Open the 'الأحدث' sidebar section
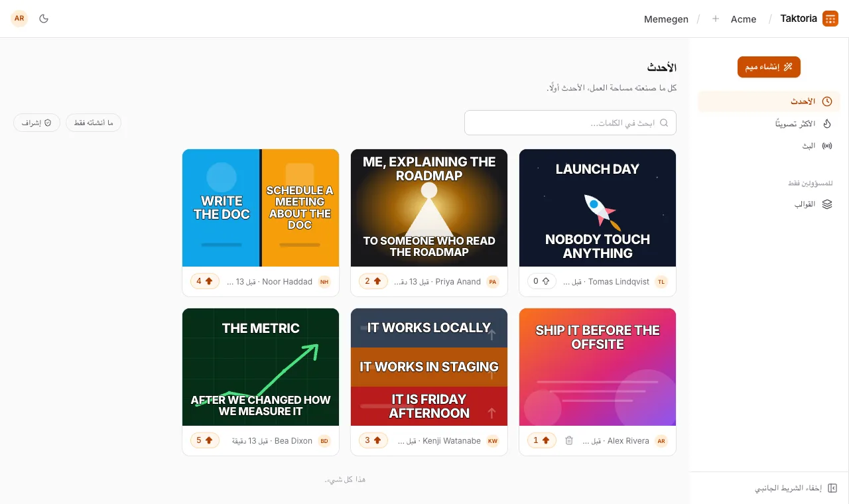This screenshot has height=504, width=849. coord(769,101)
